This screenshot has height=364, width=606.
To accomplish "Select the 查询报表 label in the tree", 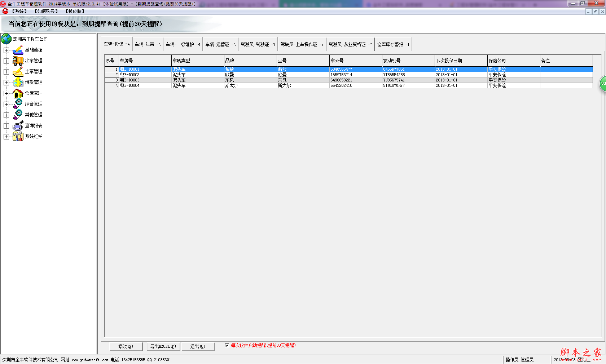I will point(34,125).
